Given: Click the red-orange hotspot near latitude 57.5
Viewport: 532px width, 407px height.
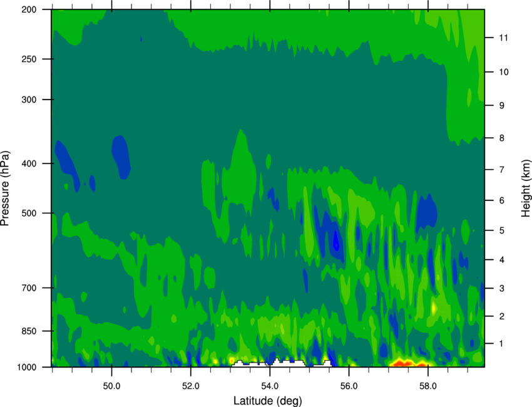Looking at the screenshot, I should click(407, 364).
